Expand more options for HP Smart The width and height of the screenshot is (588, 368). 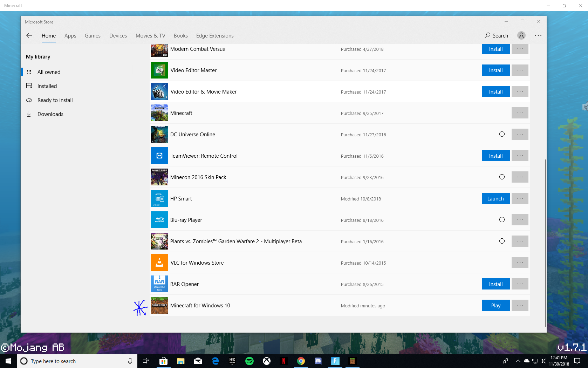pos(520,198)
